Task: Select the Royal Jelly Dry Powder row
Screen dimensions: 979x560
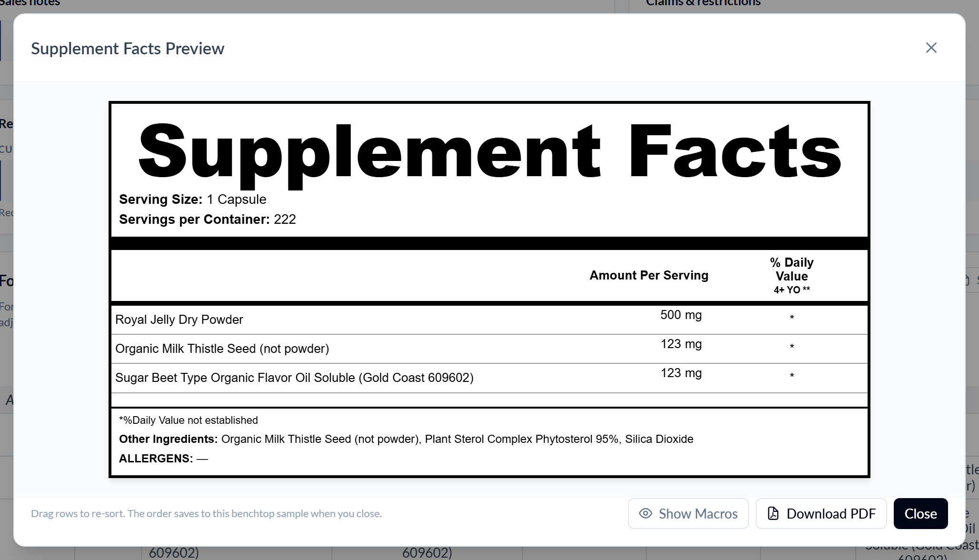Action: 489,320
